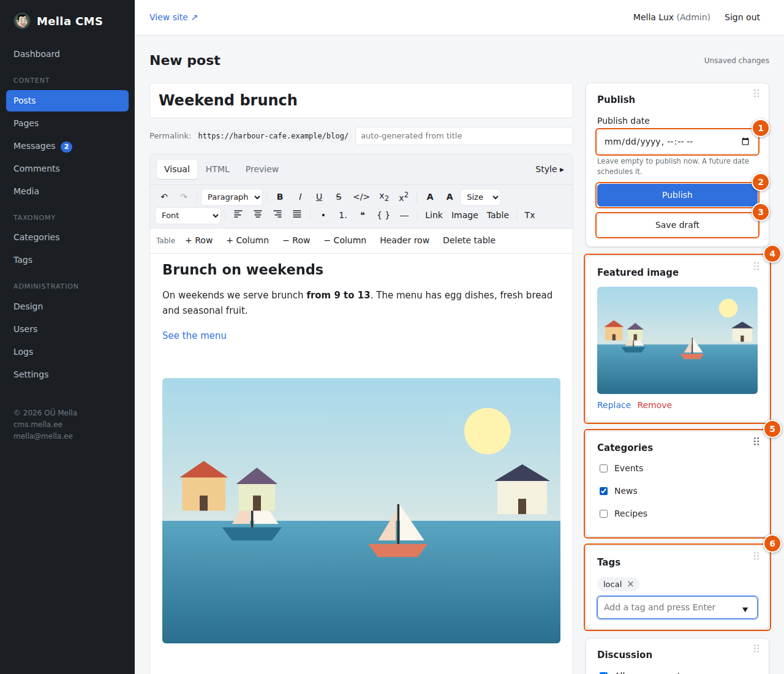The width and height of the screenshot is (784, 674).
Task: Insert a horizontal rule
Action: coord(404,215)
